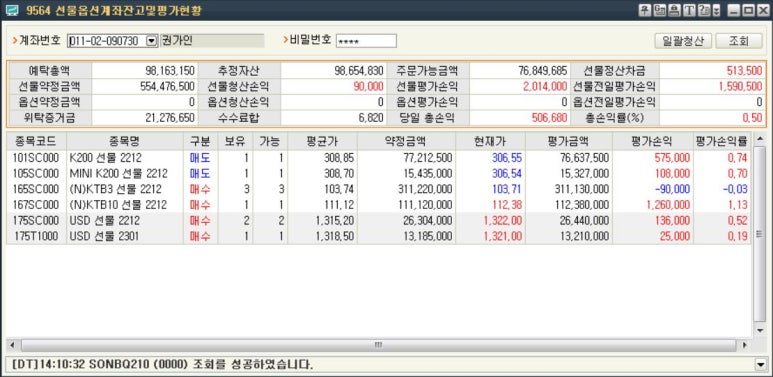
Task: Click the 추정자산 value 98,654,830
Action: point(334,70)
